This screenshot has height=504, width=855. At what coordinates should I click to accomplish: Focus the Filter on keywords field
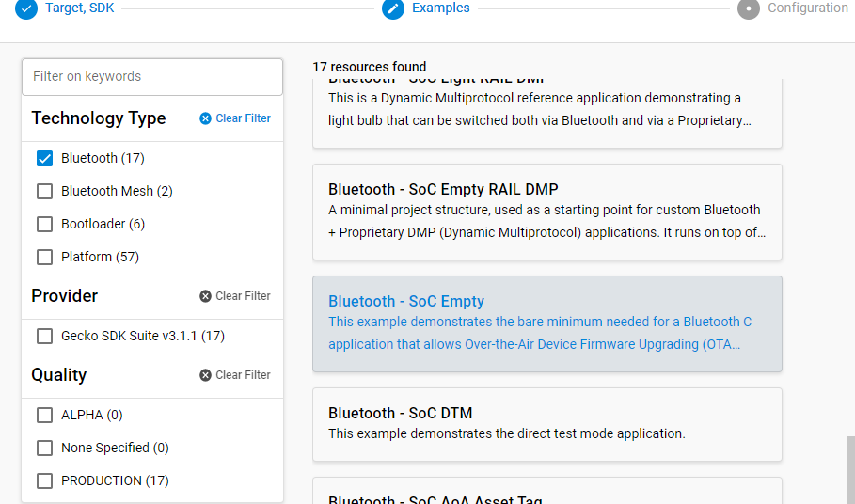pyautogui.click(x=151, y=77)
